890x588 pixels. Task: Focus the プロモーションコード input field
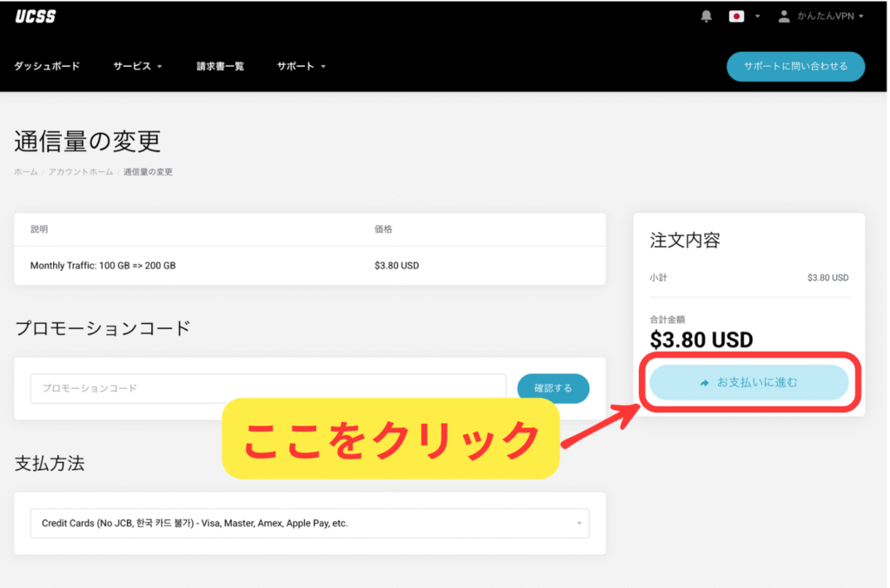(268, 388)
